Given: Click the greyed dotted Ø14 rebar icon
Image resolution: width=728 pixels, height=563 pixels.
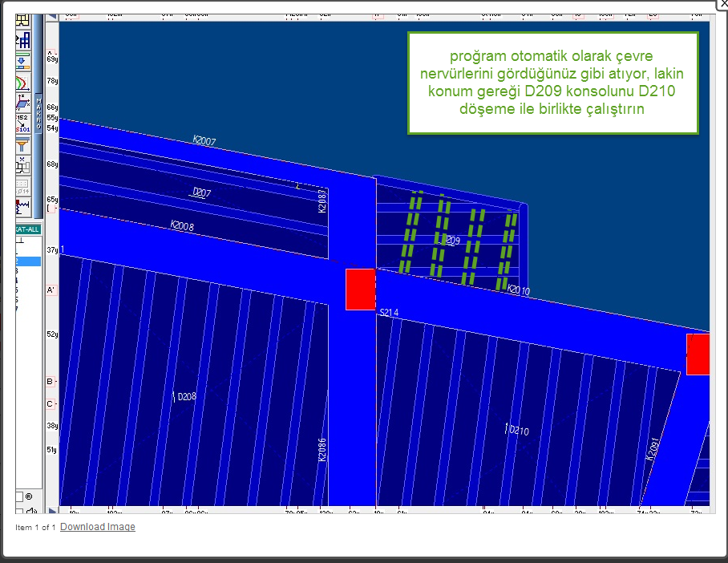Looking at the screenshot, I should [22, 186].
